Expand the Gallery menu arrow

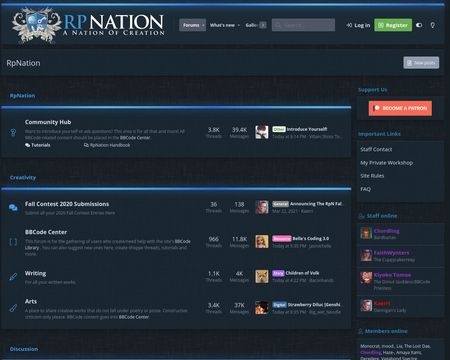263,25
